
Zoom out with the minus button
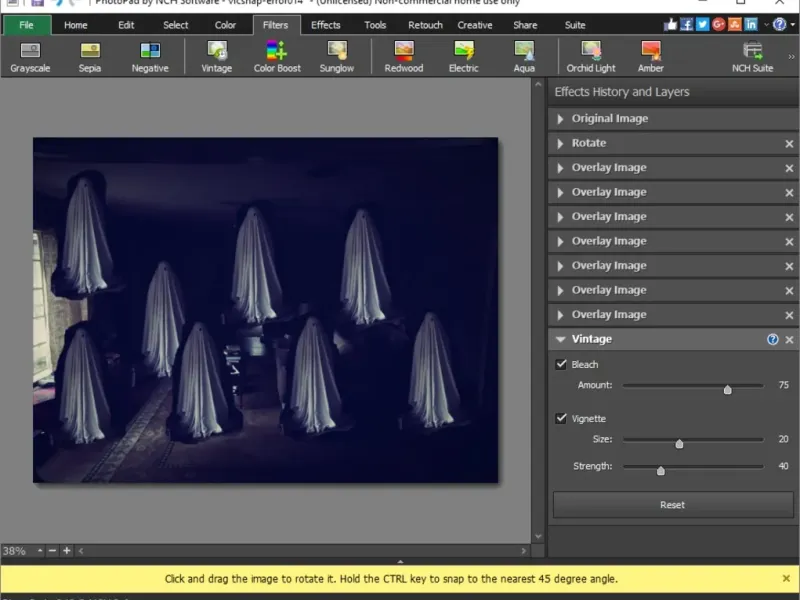(52, 551)
